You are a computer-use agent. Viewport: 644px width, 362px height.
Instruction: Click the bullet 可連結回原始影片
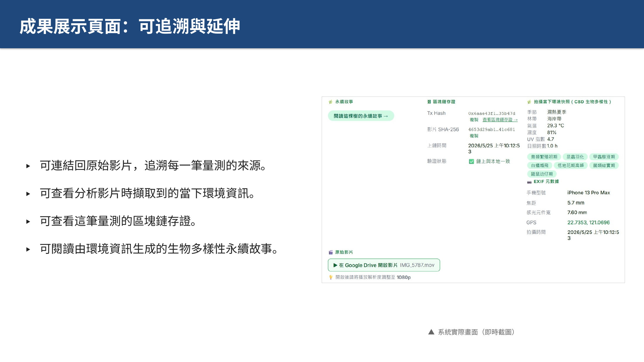point(153,166)
